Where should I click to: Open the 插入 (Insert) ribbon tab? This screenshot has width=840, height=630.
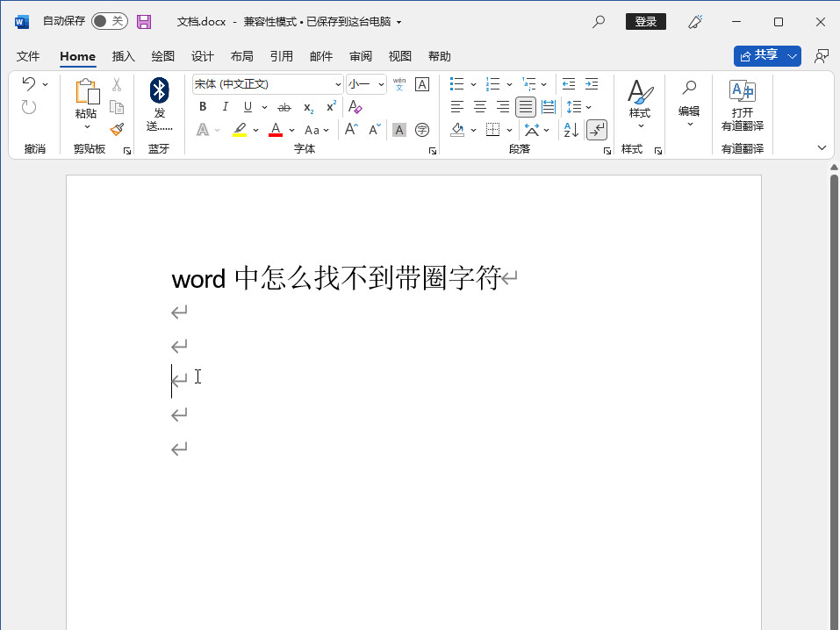124,56
